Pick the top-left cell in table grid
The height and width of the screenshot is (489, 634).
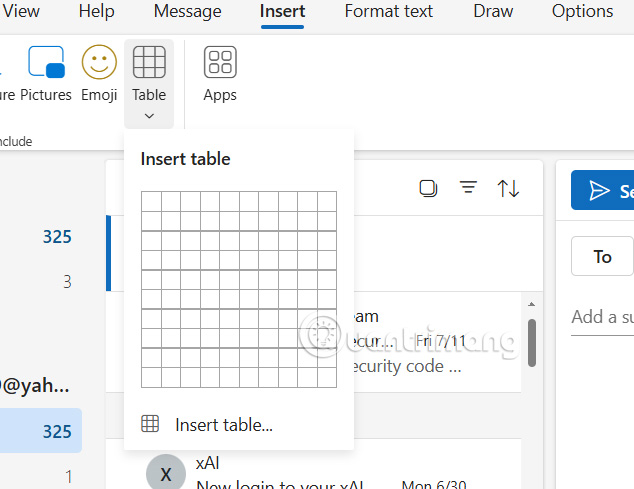pyautogui.click(x=151, y=201)
